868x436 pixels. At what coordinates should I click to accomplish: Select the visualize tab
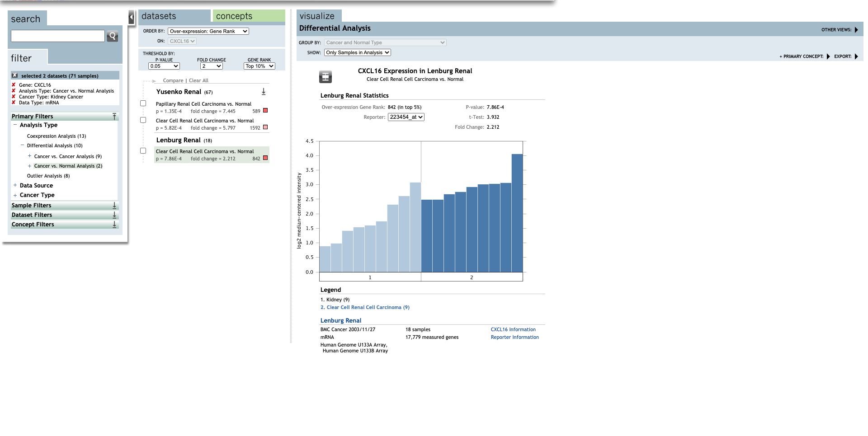click(x=319, y=16)
